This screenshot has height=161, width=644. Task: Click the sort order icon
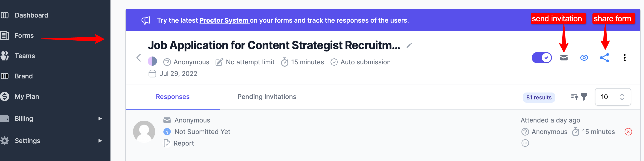coord(574,97)
